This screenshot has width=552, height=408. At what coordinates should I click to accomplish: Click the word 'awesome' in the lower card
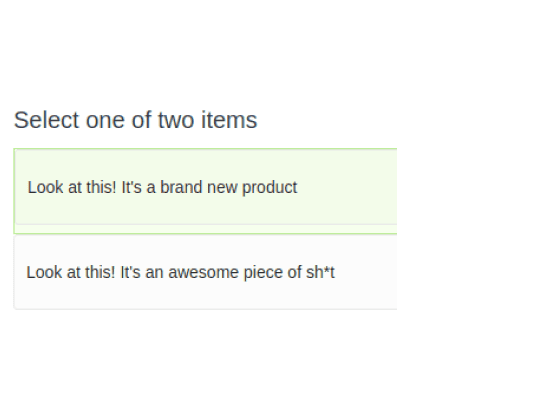(x=203, y=272)
